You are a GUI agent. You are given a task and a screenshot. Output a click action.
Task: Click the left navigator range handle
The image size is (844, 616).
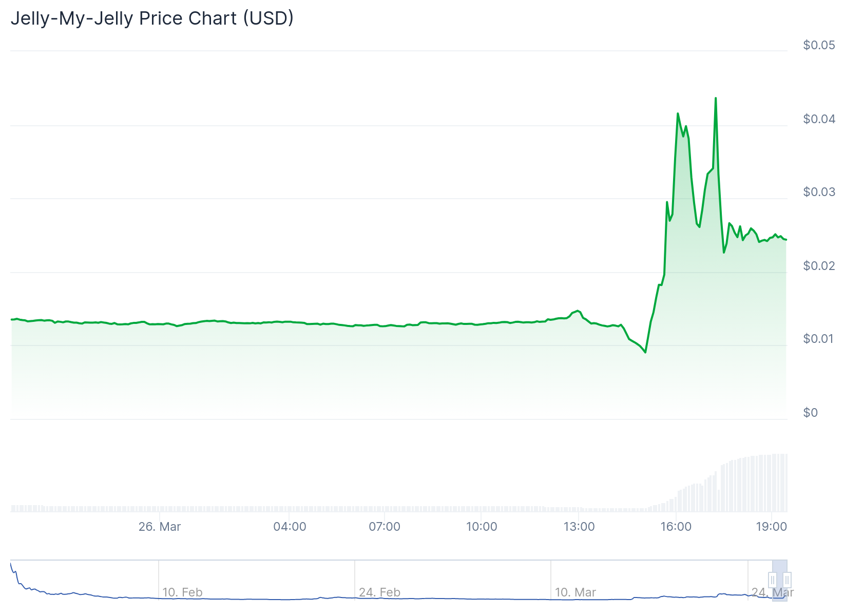[773, 580]
